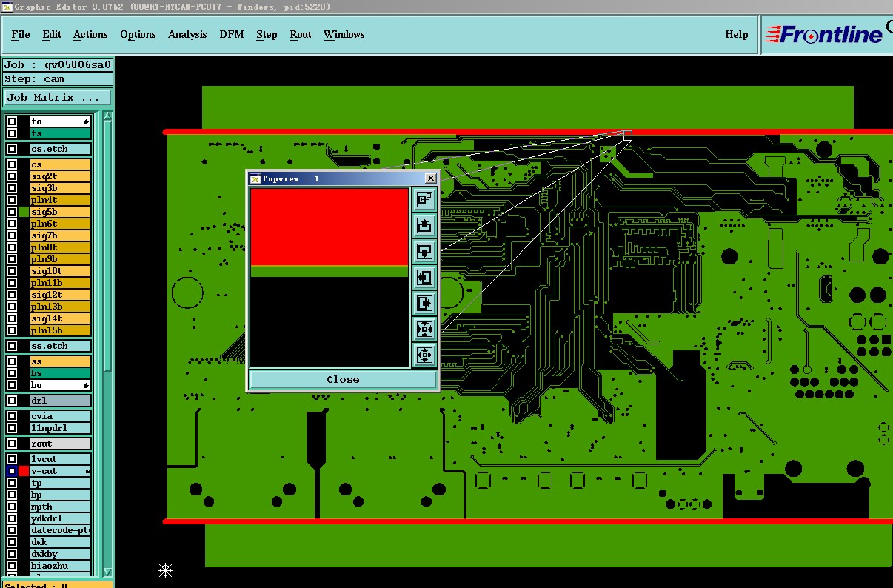Open the Options menu
This screenshot has width=893, height=588.
tap(138, 34)
